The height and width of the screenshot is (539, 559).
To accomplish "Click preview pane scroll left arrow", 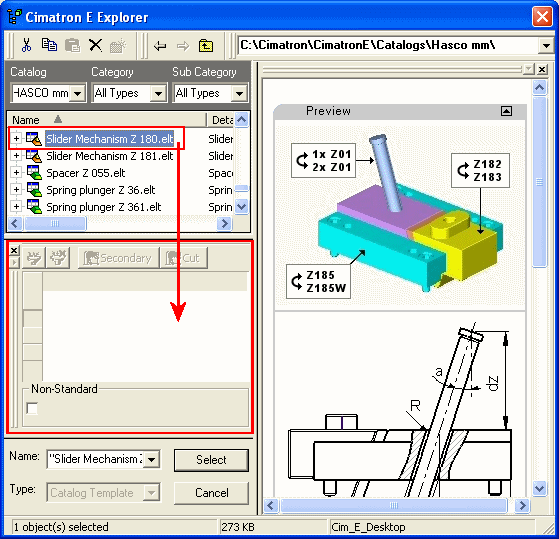I will click(271, 505).
